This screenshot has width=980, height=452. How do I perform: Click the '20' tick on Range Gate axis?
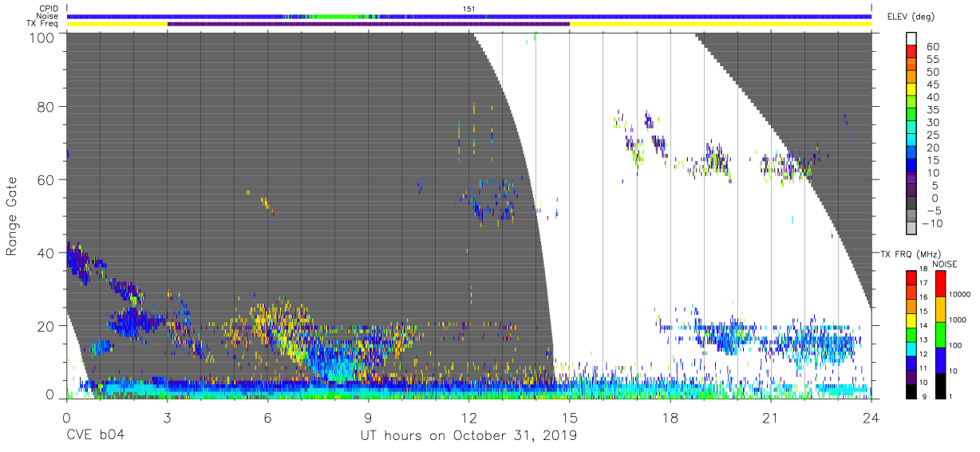(45, 325)
